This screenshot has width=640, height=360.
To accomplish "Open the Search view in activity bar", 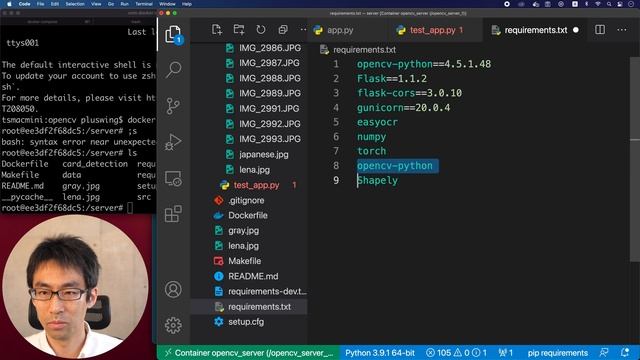I will pyautogui.click(x=173, y=70).
